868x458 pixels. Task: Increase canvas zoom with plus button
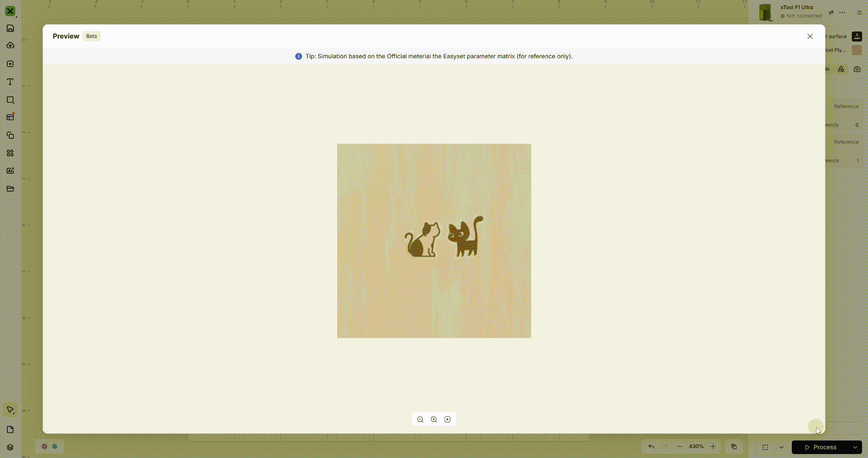[713, 447]
